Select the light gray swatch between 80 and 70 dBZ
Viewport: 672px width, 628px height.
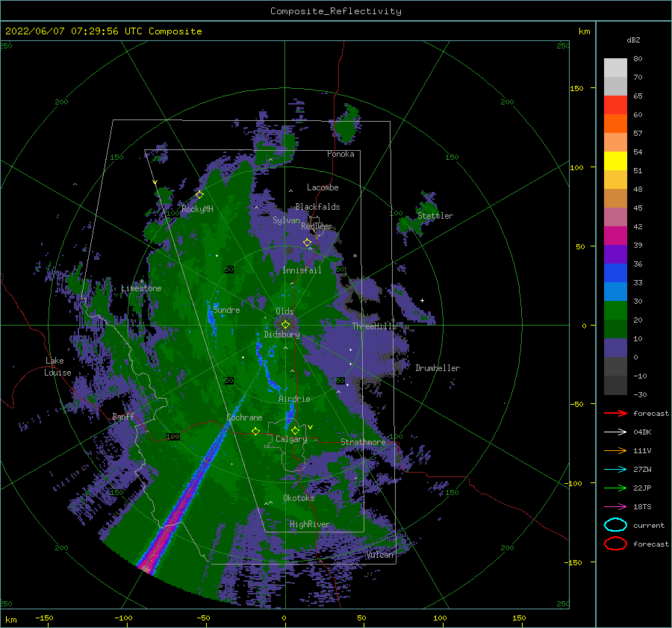[615, 68]
